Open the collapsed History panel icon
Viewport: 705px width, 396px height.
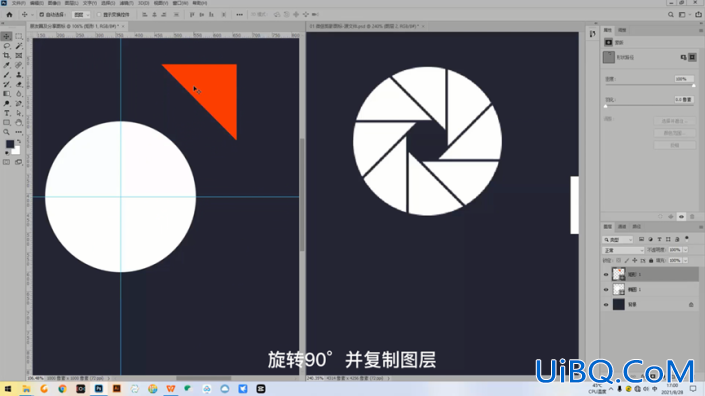tap(592, 34)
